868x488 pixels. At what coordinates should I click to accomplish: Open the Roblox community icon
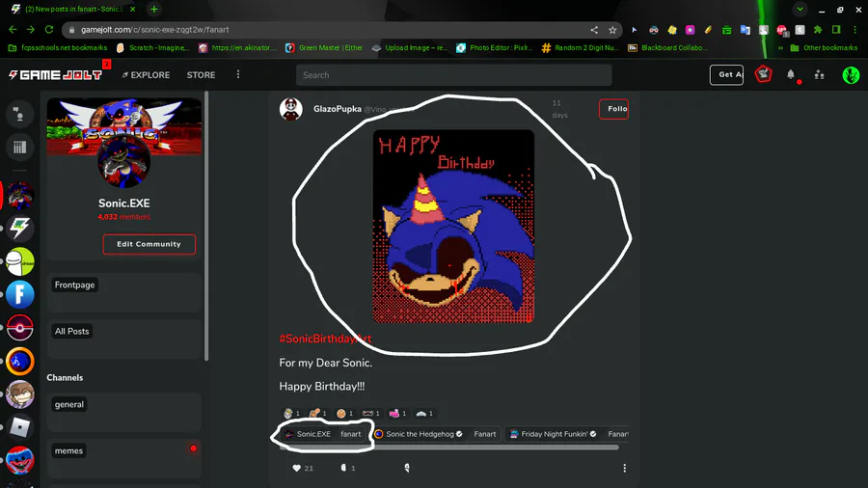click(x=20, y=427)
